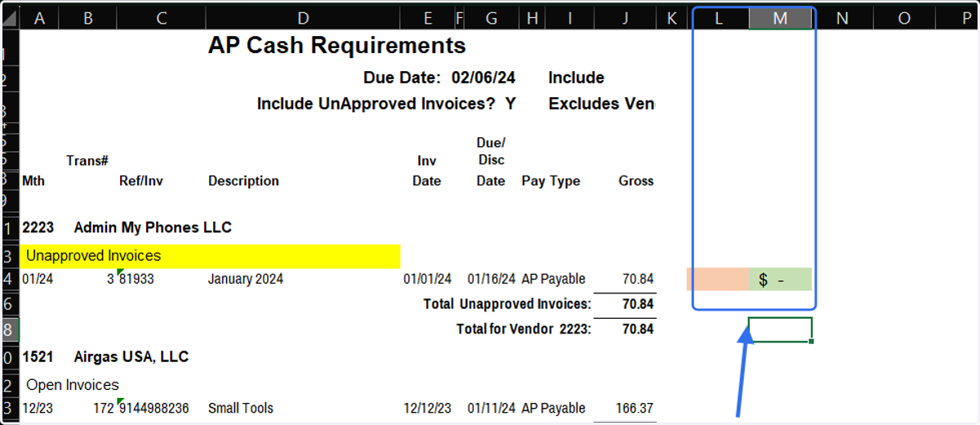Click vendor number 2223 cell
This screenshot has width=980, height=425.
[x=38, y=226]
